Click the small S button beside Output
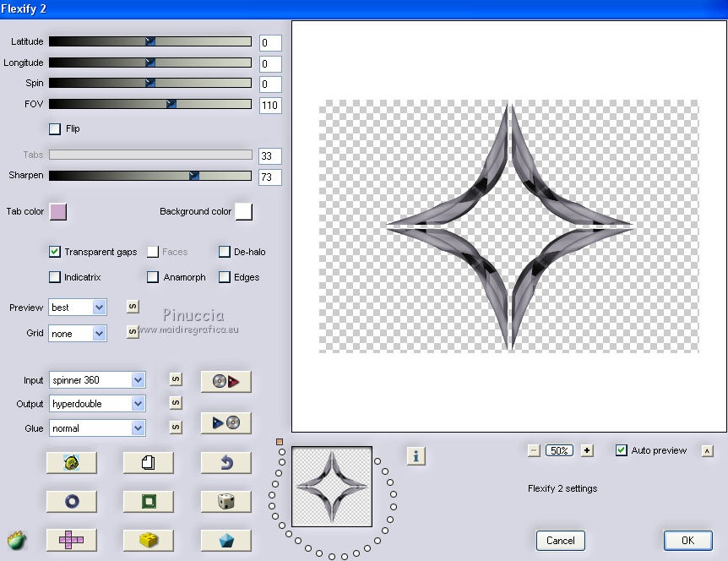728x561 pixels. tap(176, 403)
